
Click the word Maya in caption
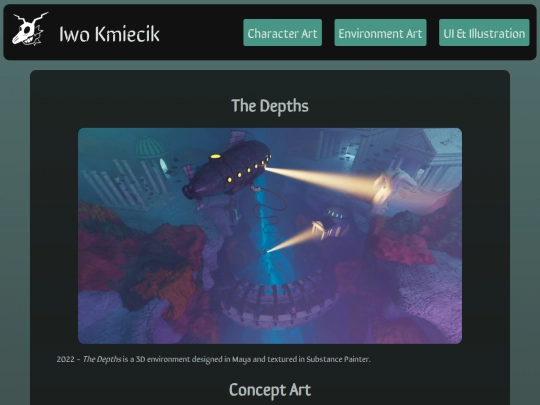(x=241, y=359)
